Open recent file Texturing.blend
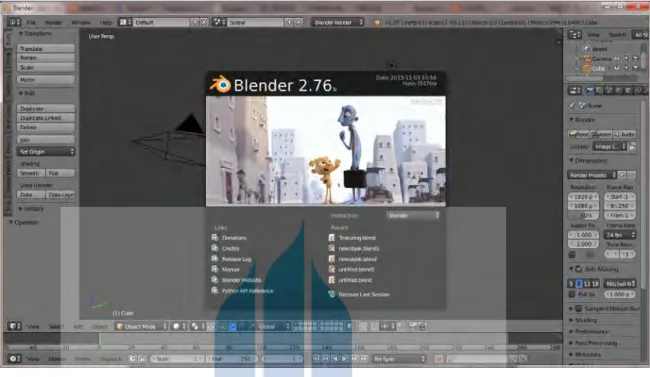The width and height of the screenshot is (650, 377). pos(357,238)
